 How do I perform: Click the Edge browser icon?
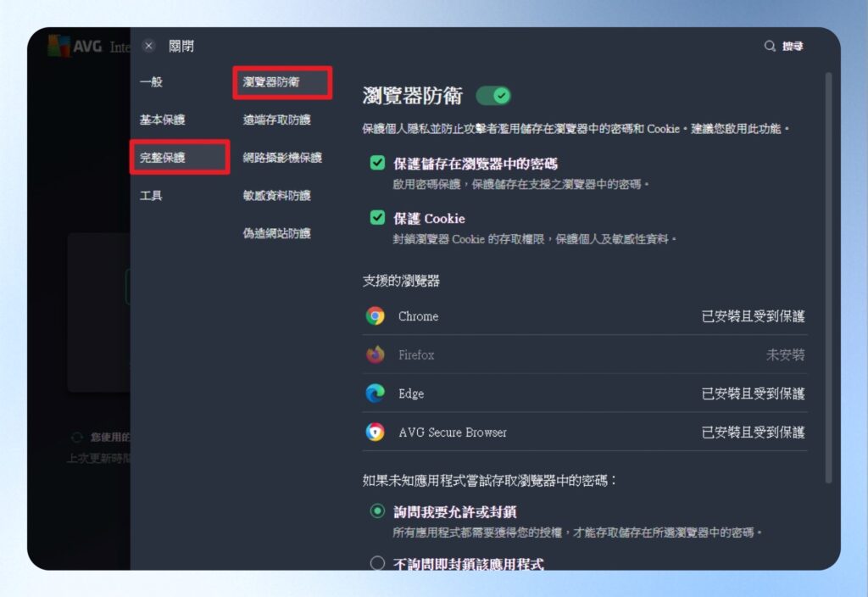pos(376,393)
